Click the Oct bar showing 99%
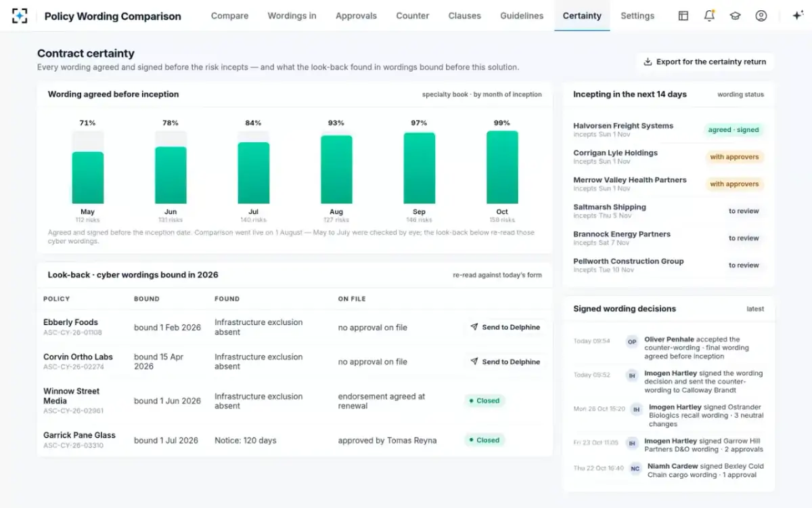The width and height of the screenshot is (812, 508). [x=502, y=167]
